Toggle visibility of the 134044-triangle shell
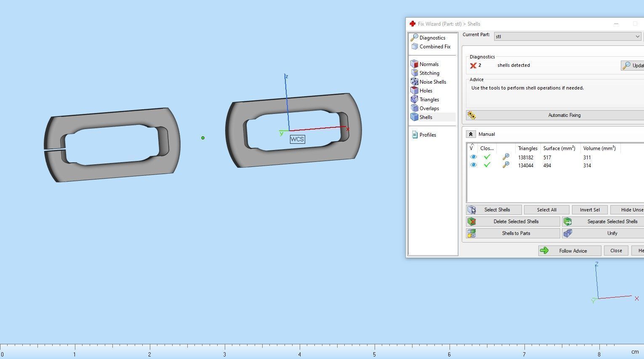Image resolution: width=644 pixels, height=359 pixels. (x=473, y=165)
